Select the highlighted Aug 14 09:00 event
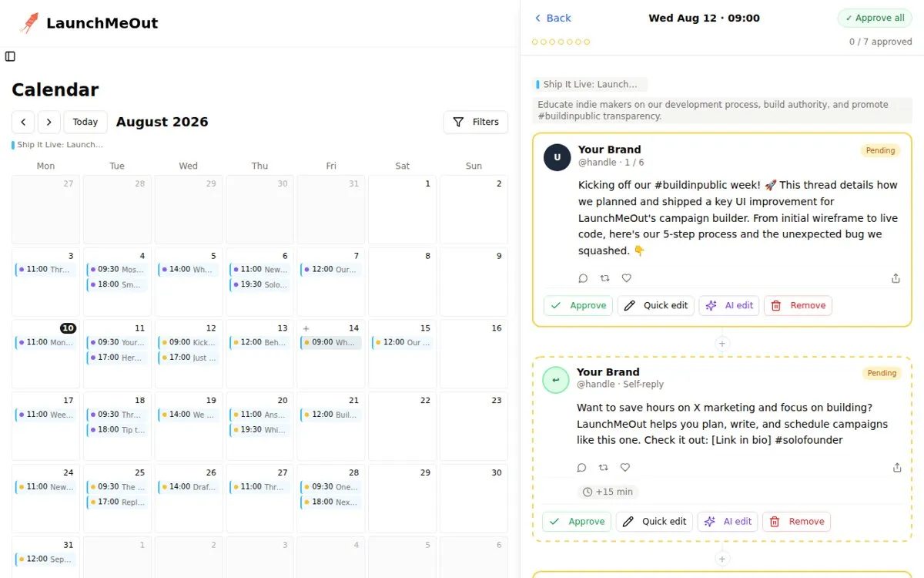The width and height of the screenshot is (924, 578). pyautogui.click(x=331, y=342)
